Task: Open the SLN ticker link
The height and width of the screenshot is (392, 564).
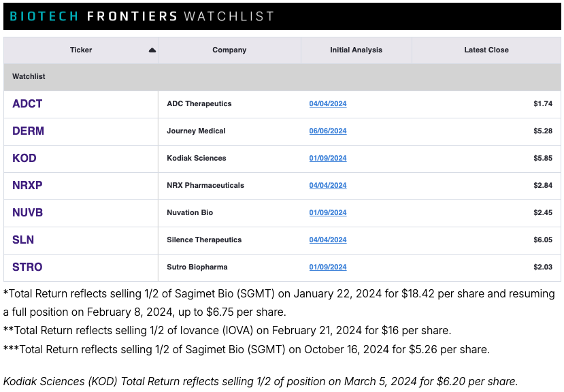Action: point(23,240)
